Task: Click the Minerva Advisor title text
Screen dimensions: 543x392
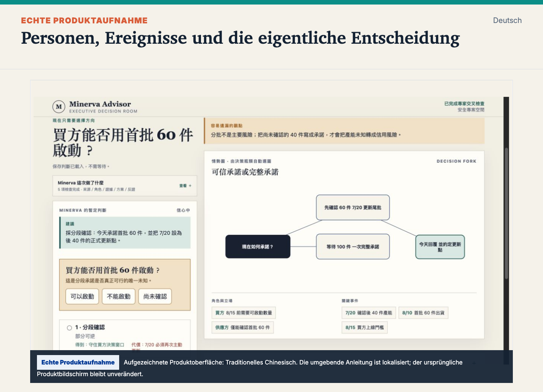Action: (x=100, y=104)
